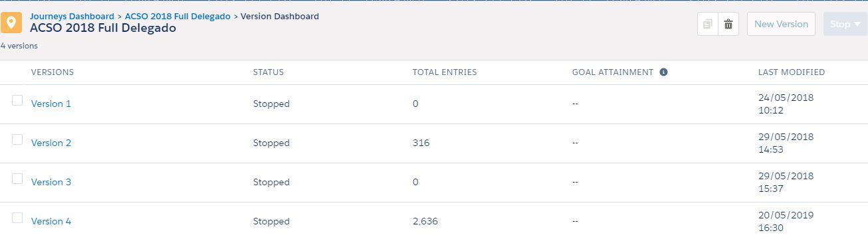Click the Last Modified column header
The image size is (868, 241).
792,72
